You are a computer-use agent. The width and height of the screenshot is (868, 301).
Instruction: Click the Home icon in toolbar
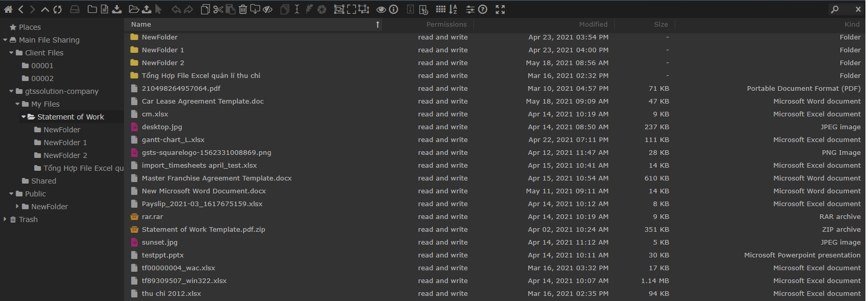tap(8, 9)
